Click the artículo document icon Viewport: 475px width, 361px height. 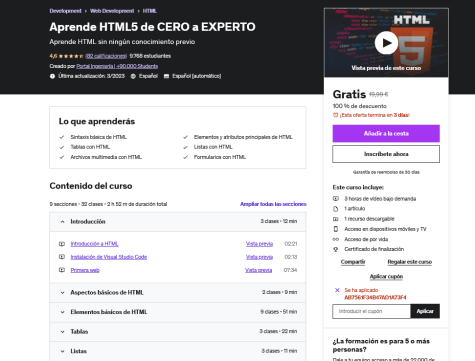336,209
